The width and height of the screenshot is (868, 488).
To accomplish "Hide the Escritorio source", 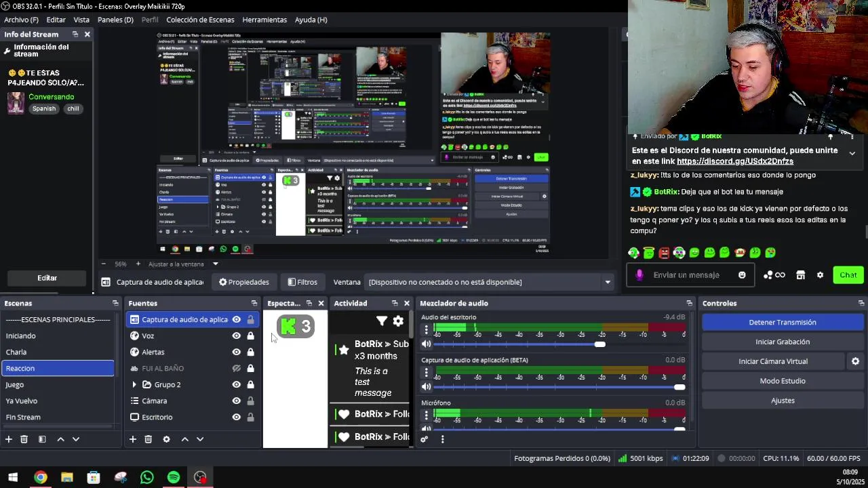I will [237, 417].
